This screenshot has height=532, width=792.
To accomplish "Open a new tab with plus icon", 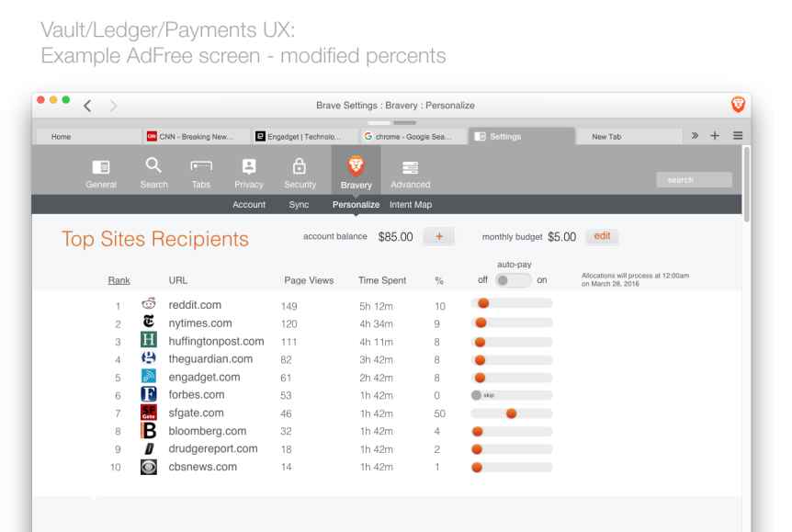I will (713, 136).
